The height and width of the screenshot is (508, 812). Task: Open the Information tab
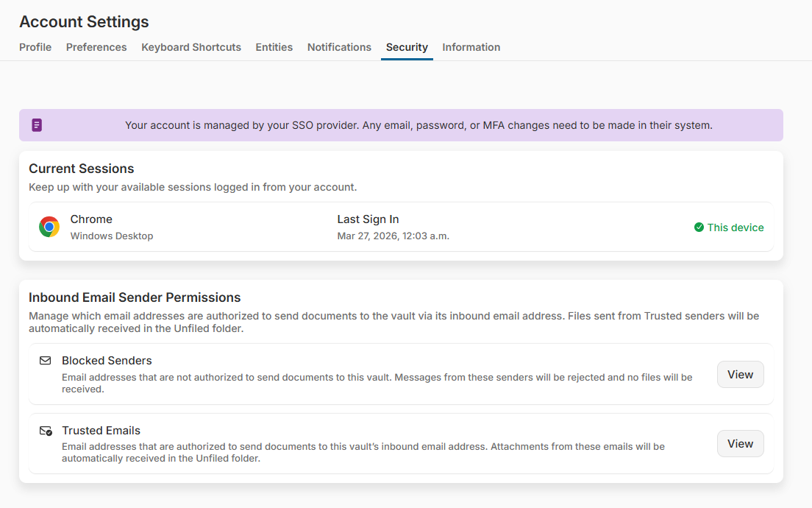click(471, 47)
